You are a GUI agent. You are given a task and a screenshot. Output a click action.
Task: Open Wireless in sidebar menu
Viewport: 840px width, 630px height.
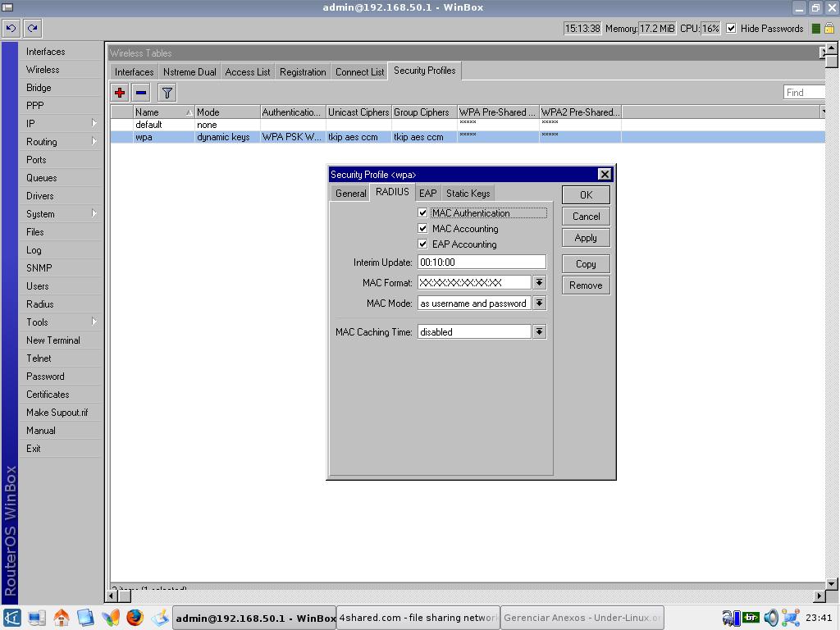coord(43,70)
